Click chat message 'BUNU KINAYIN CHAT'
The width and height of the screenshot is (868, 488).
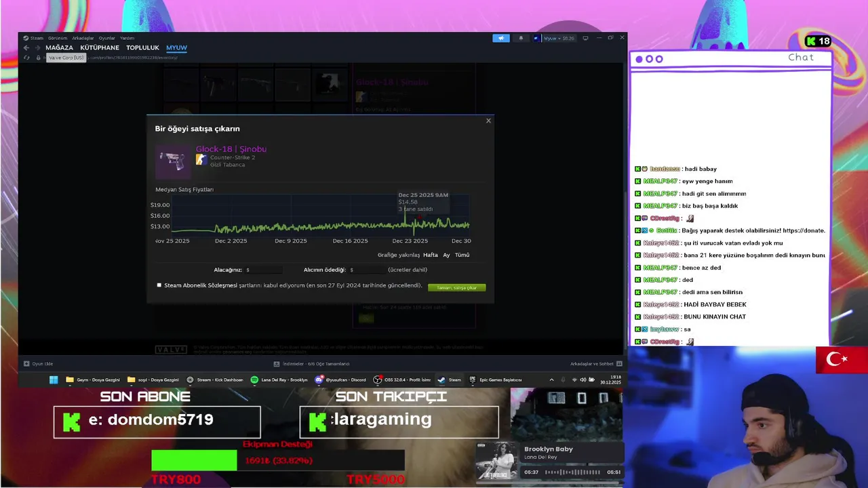pos(715,317)
